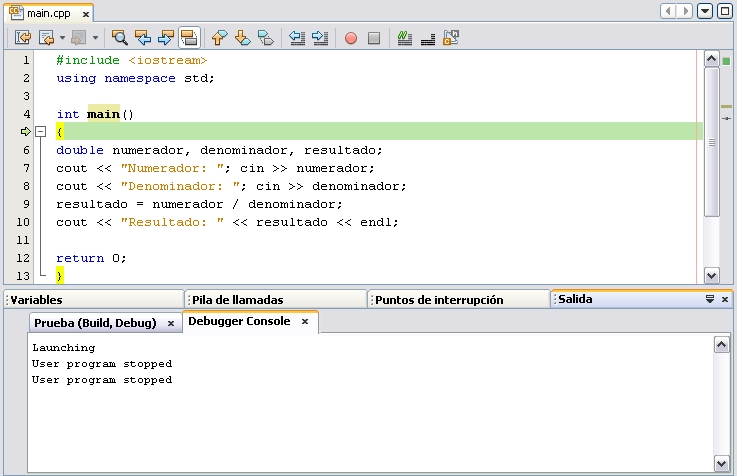
Task: Open the Puntos de interrupción tab
Action: (439, 299)
